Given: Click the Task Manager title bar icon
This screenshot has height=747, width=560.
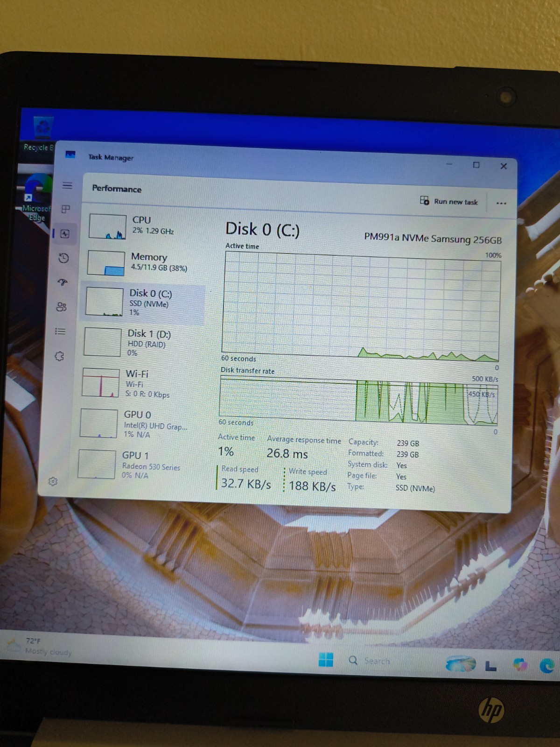Looking at the screenshot, I should [x=70, y=155].
